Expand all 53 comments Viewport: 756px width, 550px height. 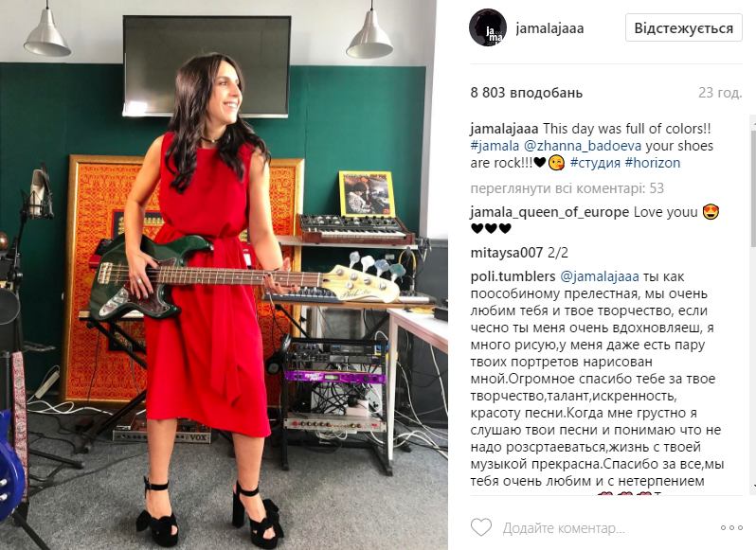point(567,188)
